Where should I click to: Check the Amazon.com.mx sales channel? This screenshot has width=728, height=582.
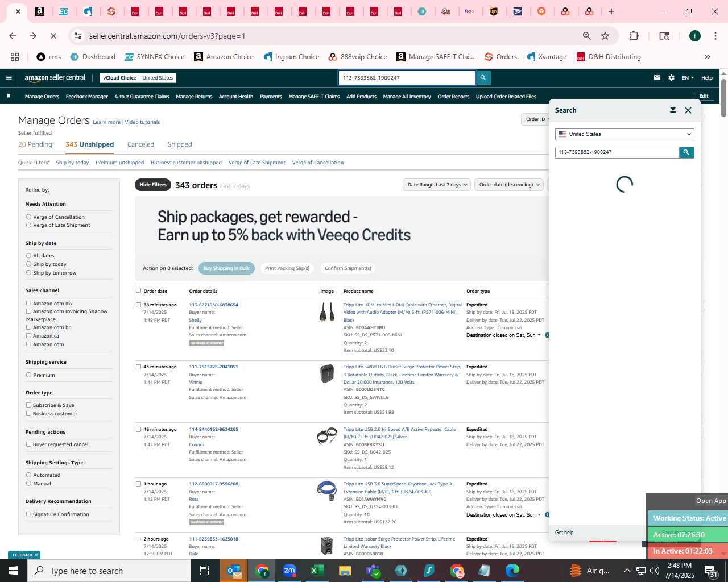click(28, 304)
